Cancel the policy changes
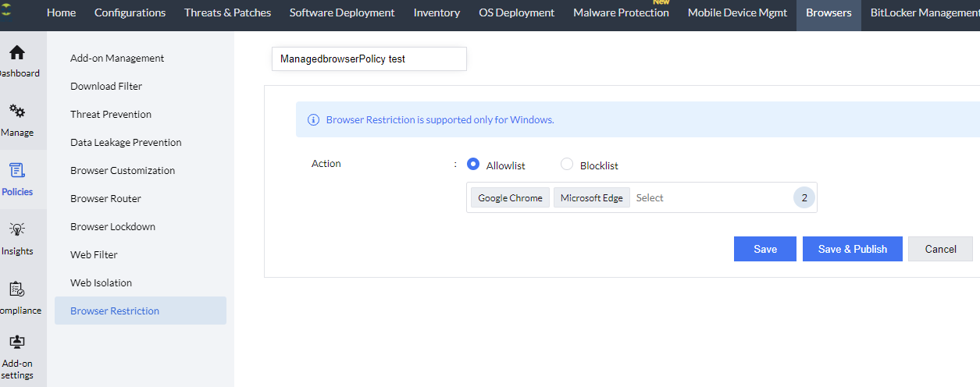Image resolution: width=980 pixels, height=387 pixels. [940, 249]
